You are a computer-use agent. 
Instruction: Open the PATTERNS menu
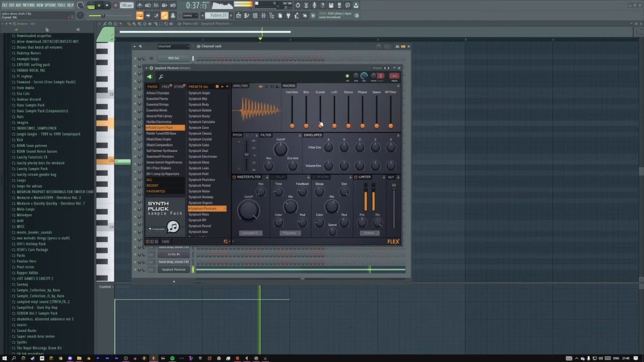pos(29,5)
